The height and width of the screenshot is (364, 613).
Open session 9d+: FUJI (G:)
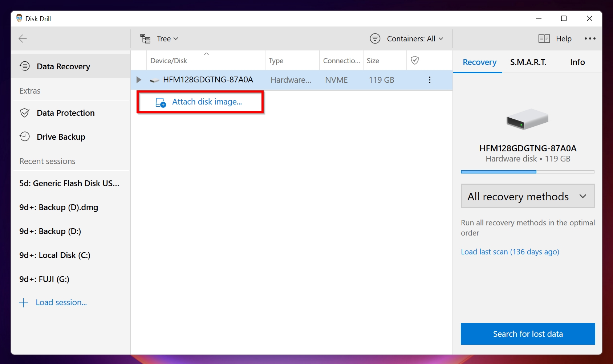(x=44, y=279)
